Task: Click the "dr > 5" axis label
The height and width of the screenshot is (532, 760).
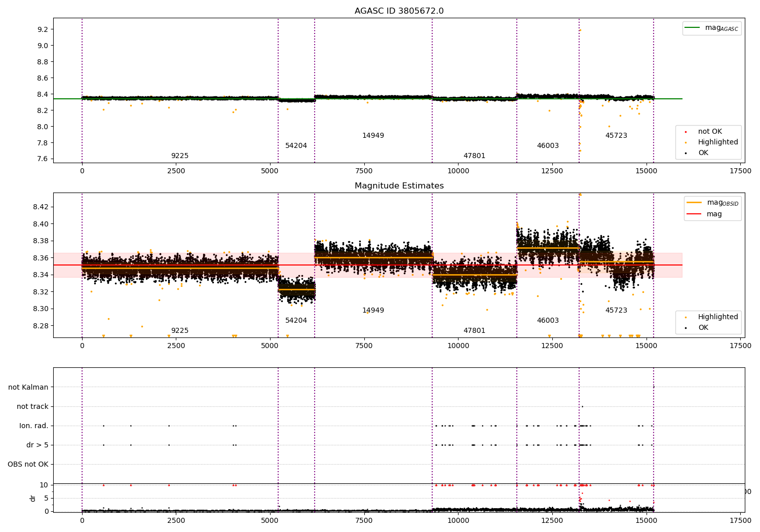Action: click(37, 445)
